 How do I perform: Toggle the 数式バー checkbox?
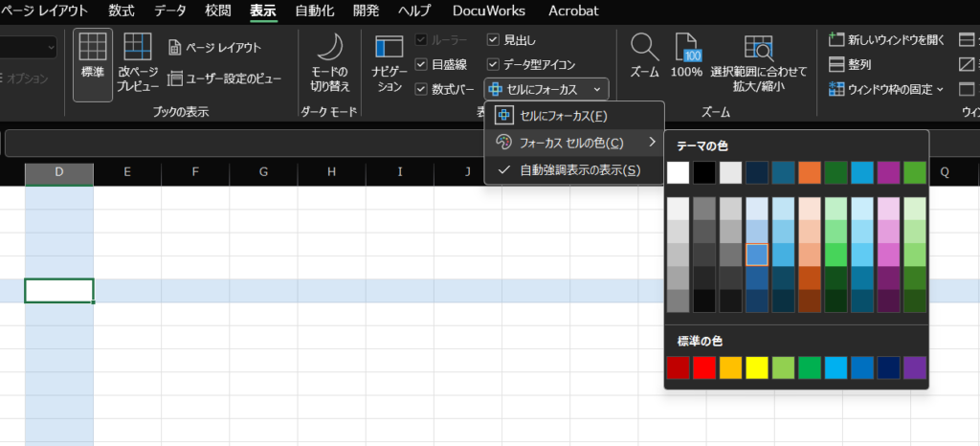pos(422,89)
